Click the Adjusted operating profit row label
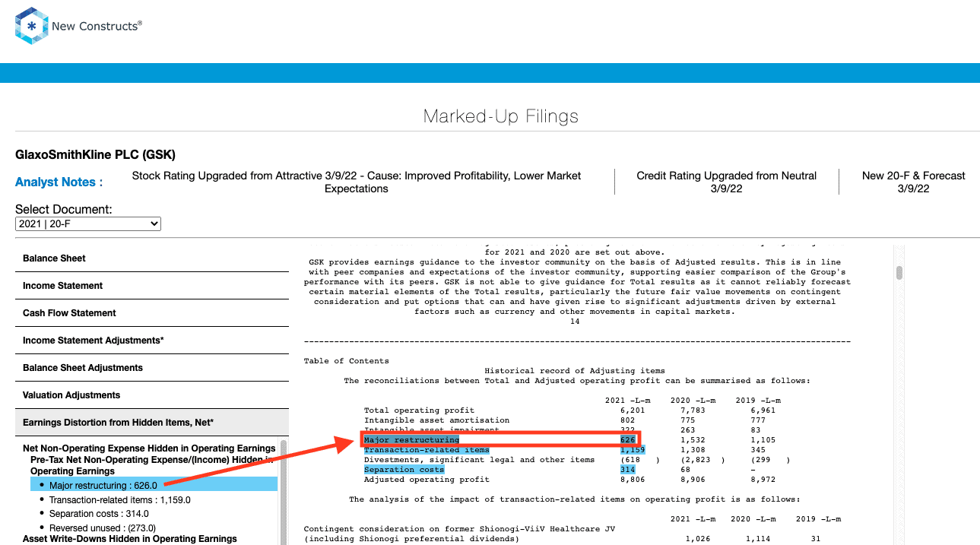 click(x=427, y=480)
